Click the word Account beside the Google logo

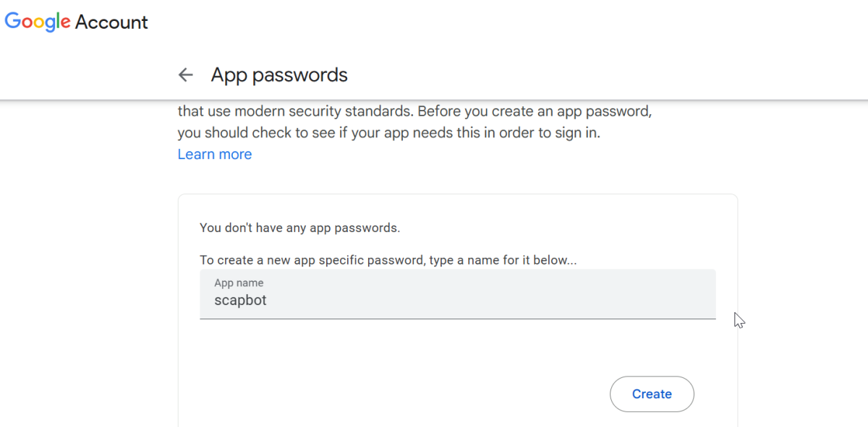111,22
